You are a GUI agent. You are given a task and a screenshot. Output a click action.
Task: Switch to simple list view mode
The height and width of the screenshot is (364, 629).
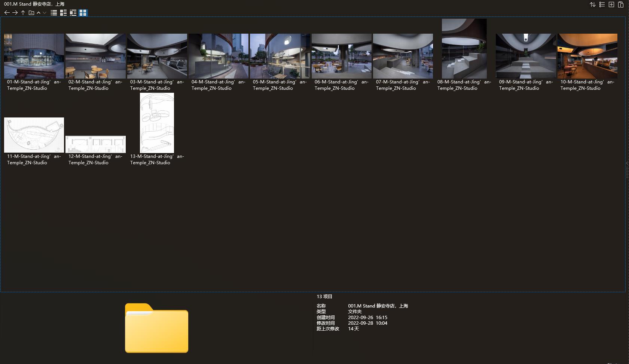[x=54, y=13]
